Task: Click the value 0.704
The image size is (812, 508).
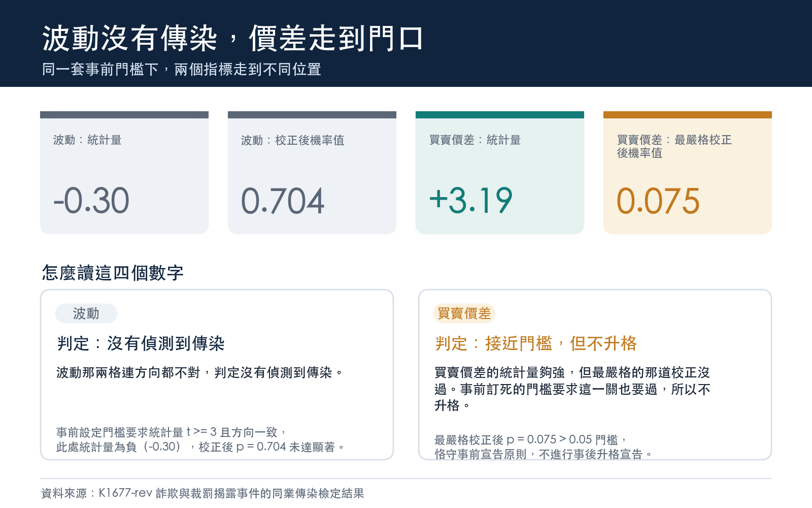Action: (283, 201)
